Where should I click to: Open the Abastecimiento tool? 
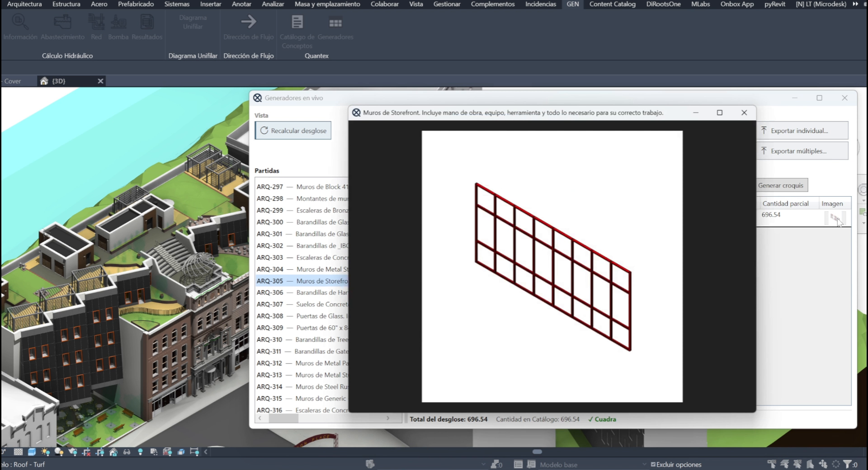62,28
